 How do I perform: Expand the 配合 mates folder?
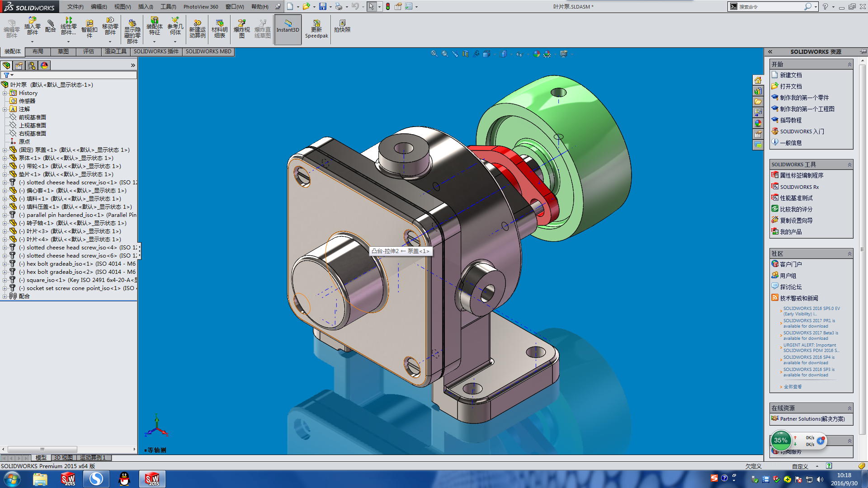coord(5,296)
